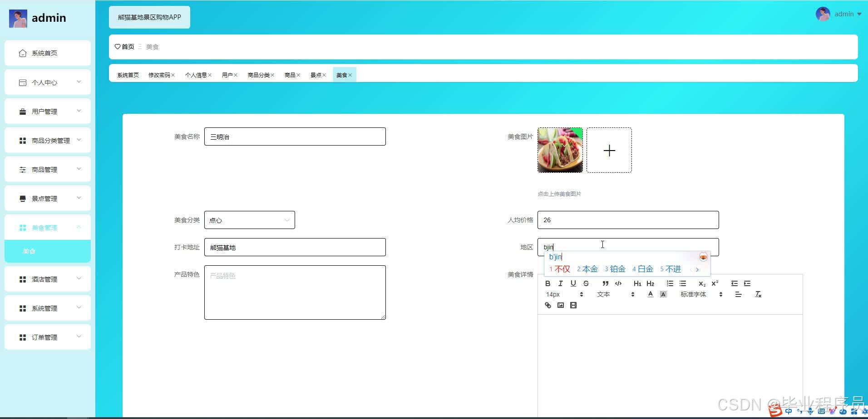Switch to the 系统首页 tab

coord(128,75)
